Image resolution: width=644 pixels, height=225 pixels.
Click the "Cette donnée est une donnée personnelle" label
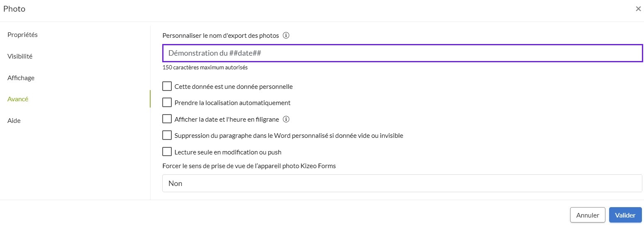(234, 87)
